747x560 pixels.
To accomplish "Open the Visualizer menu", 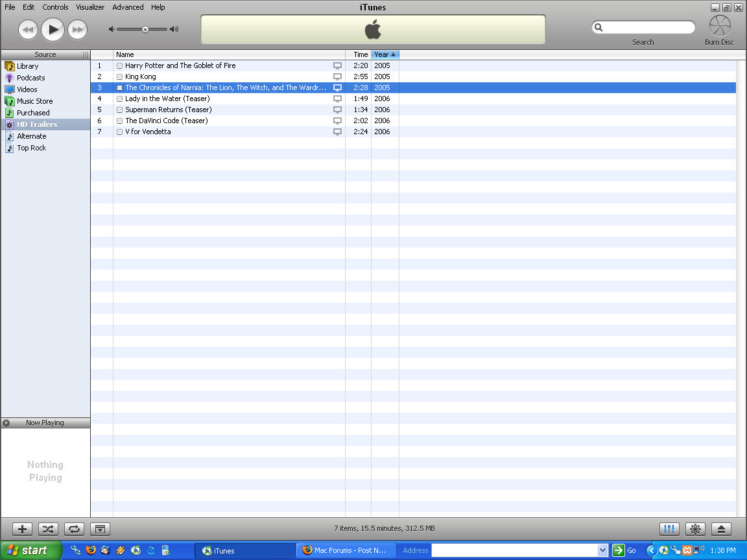I will 90,7.
